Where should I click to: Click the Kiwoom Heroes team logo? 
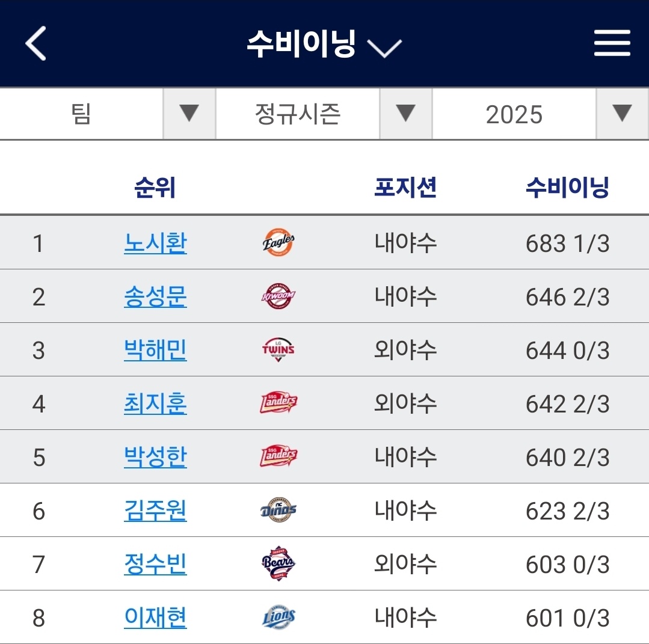tap(278, 296)
